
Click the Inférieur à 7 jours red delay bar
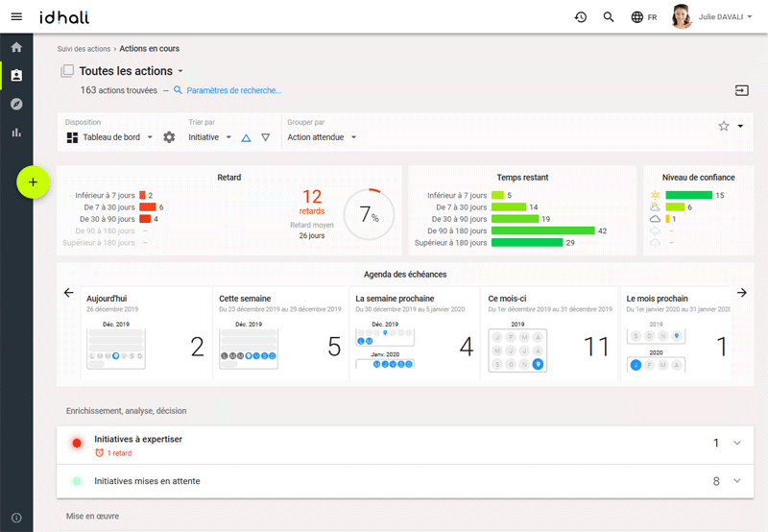point(142,195)
